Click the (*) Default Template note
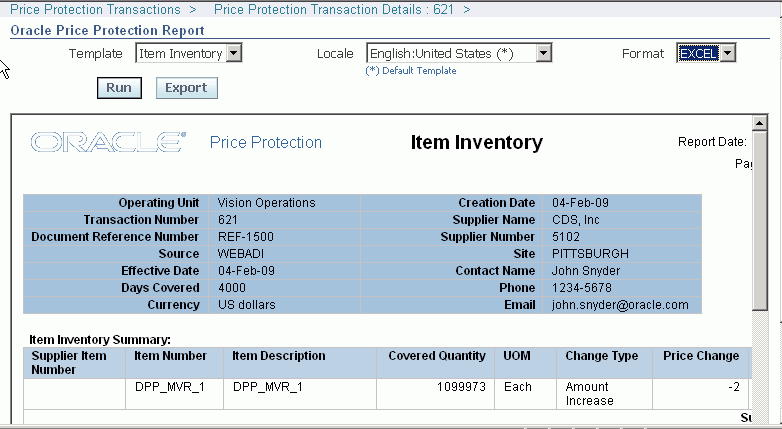The image size is (782, 429). [411, 71]
